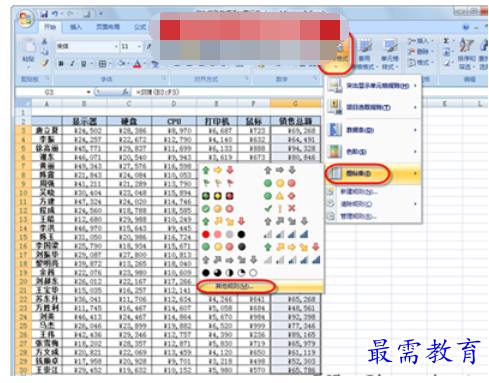Viewport: 489px width, 383px height.
Task: Open the Clear Rules submenu
Action: [x=373, y=204]
